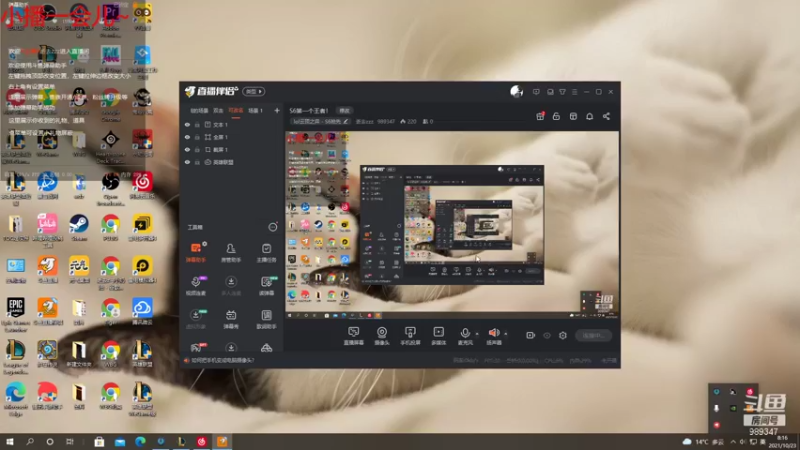Select the first scene tab on left
Image resolution: width=800 pixels, height=450 pixels.
[199, 111]
